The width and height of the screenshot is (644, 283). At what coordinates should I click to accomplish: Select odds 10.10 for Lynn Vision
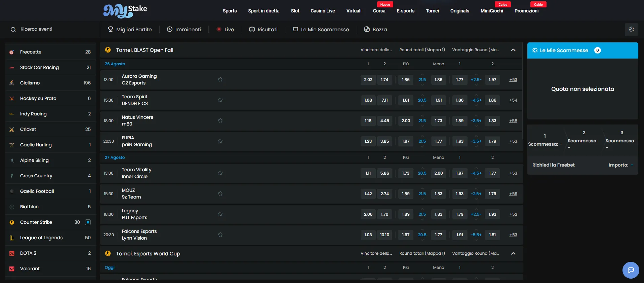coord(385,235)
